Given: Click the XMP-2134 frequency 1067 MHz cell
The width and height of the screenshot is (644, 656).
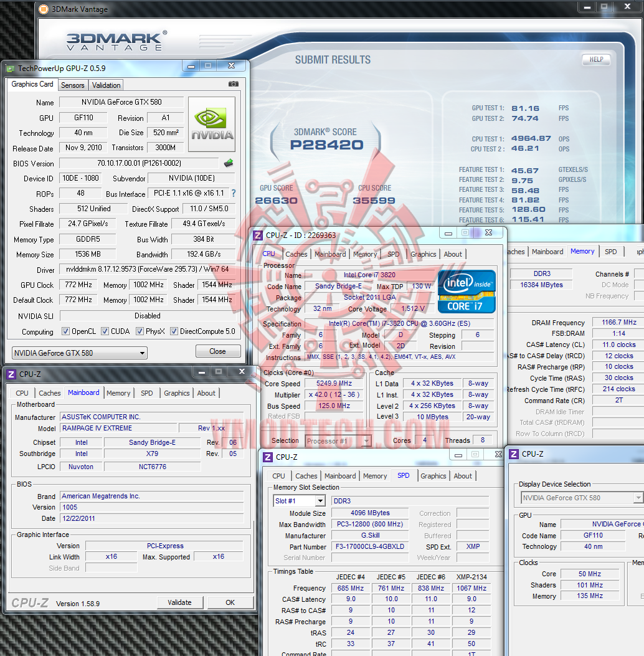Looking at the screenshot, I should click(x=471, y=588).
